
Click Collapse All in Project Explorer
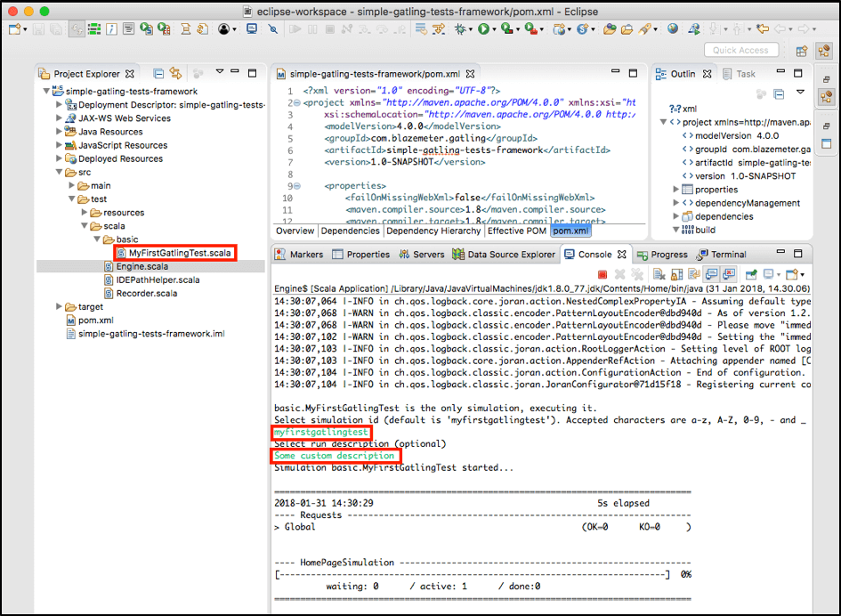click(158, 74)
